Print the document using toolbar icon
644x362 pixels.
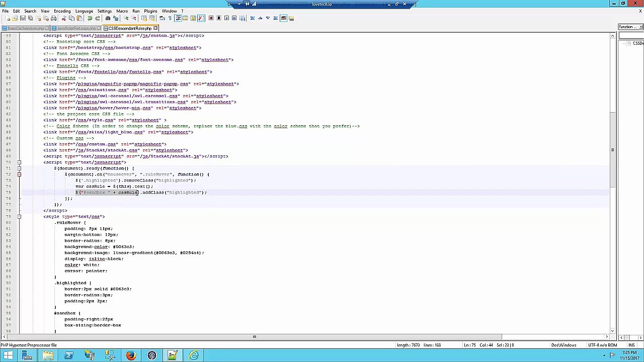click(54, 18)
